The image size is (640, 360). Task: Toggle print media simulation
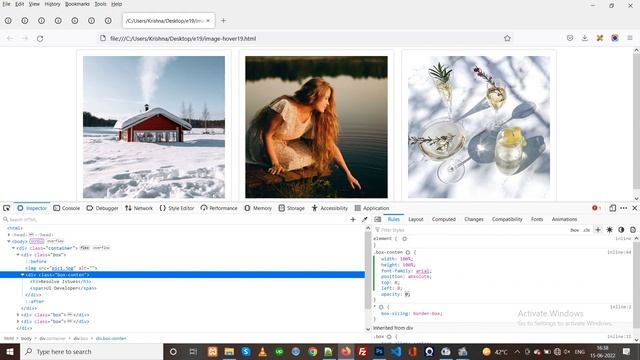coord(633,230)
